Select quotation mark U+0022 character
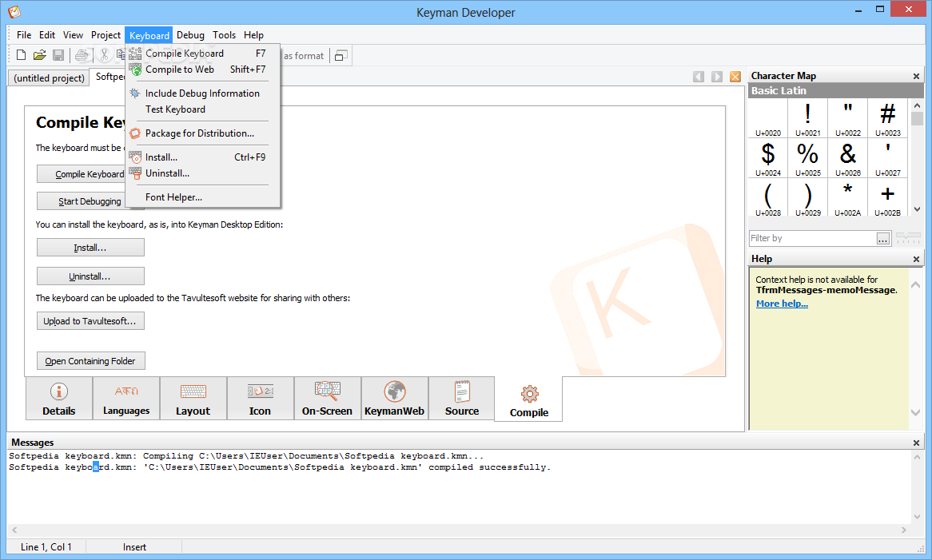The width and height of the screenshot is (932, 560). click(x=847, y=118)
